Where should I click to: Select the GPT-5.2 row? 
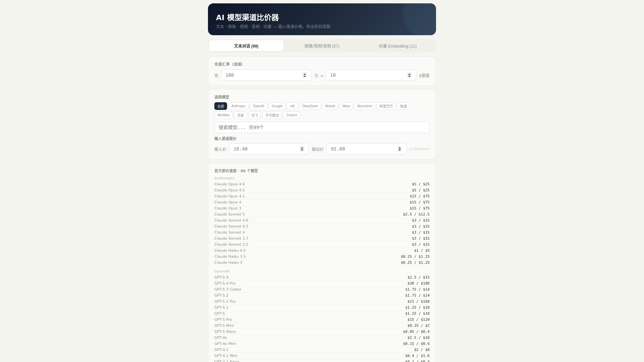[x=322, y=296]
